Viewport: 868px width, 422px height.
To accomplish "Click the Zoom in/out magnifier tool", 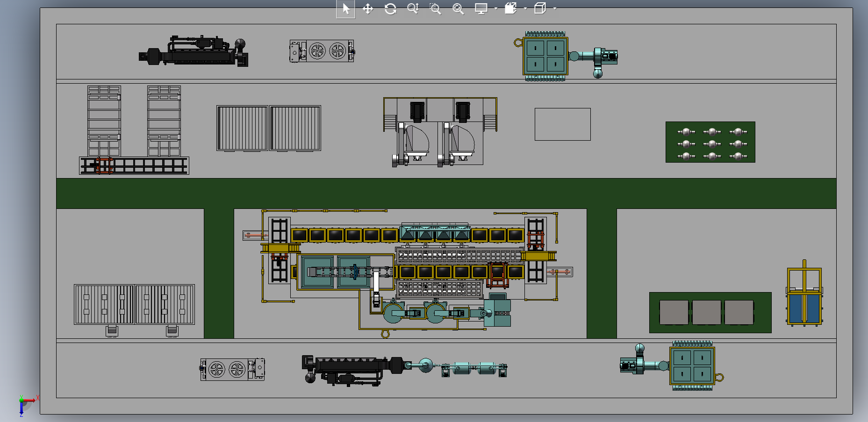I will [413, 9].
